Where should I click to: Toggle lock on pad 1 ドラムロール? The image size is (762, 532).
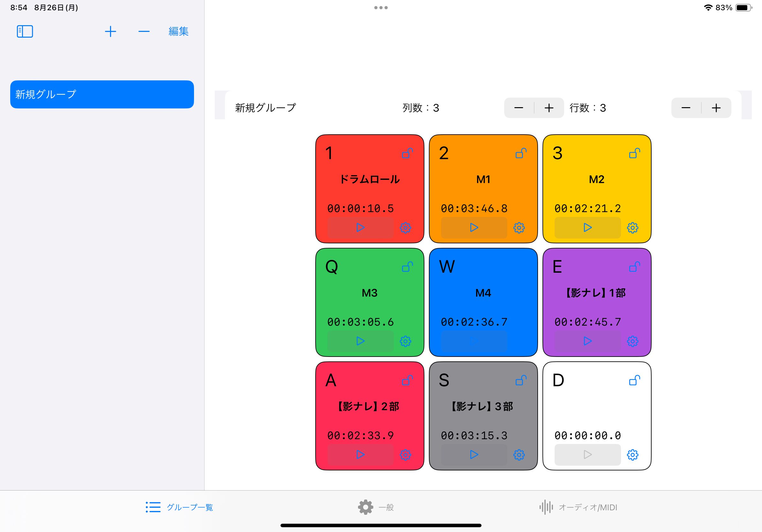point(407,153)
